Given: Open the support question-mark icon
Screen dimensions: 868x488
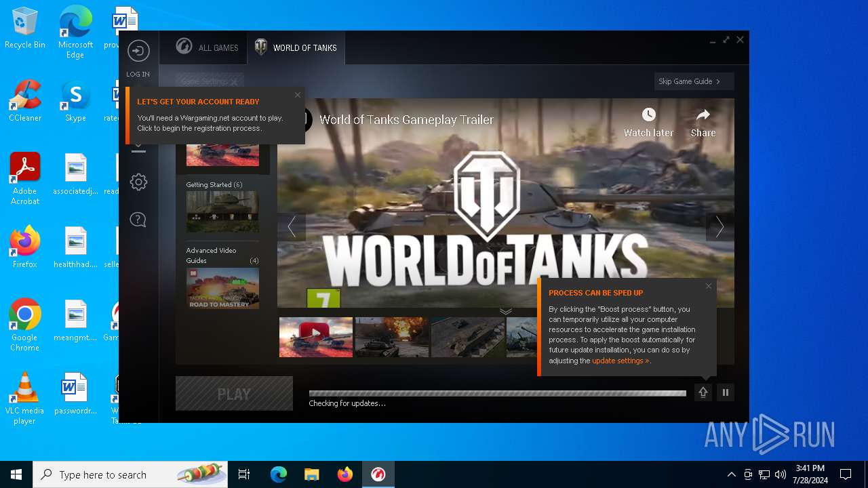Looking at the screenshot, I should pos(138,220).
